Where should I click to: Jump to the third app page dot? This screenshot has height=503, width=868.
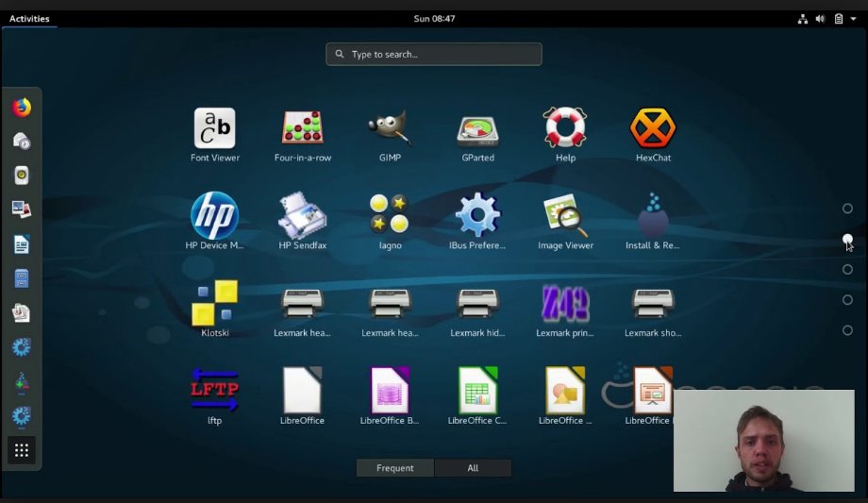coord(847,269)
